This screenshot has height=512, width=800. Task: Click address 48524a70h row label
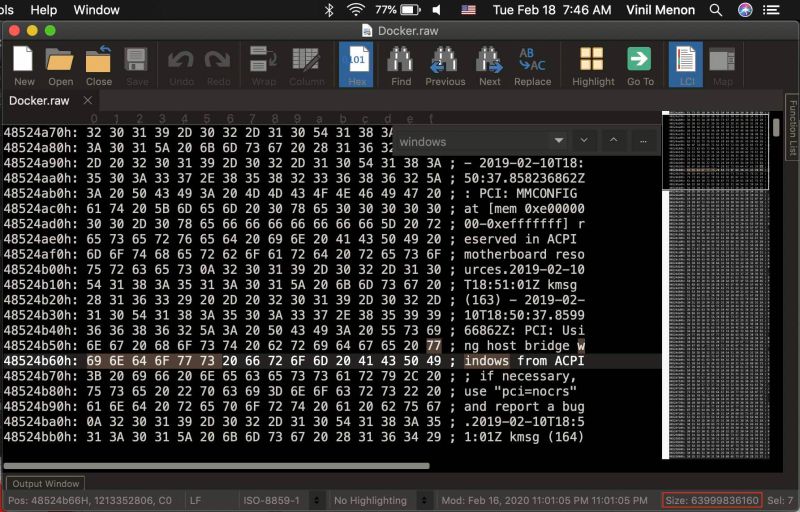point(41,133)
